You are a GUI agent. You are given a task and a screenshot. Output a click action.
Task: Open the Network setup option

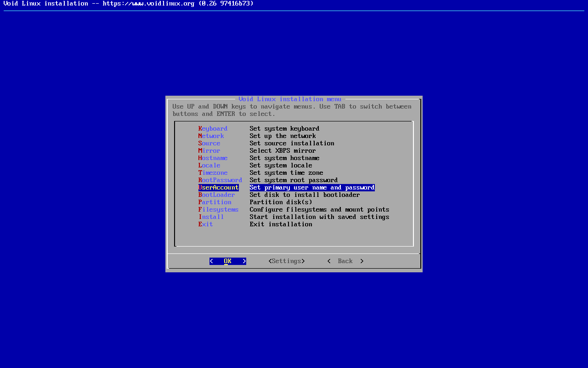click(x=211, y=136)
